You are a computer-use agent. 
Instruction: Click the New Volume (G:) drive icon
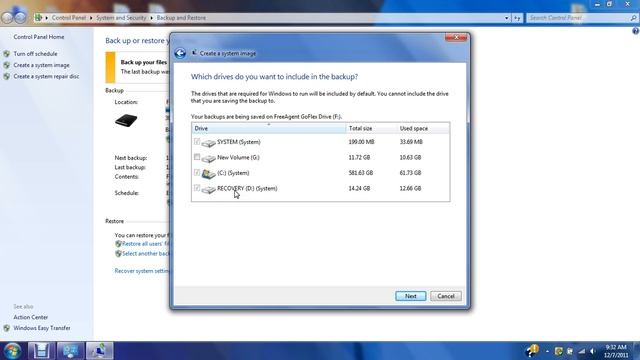tap(209, 158)
